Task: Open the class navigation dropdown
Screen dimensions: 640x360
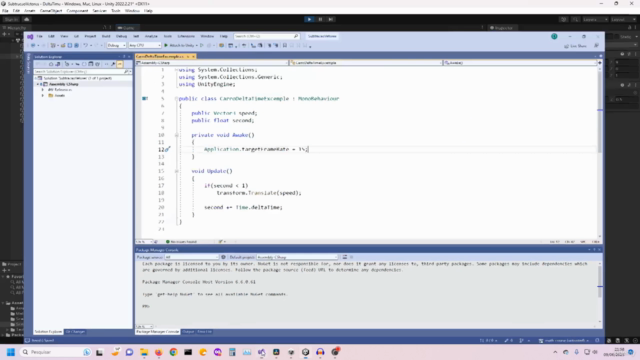Action: click(366, 63)
